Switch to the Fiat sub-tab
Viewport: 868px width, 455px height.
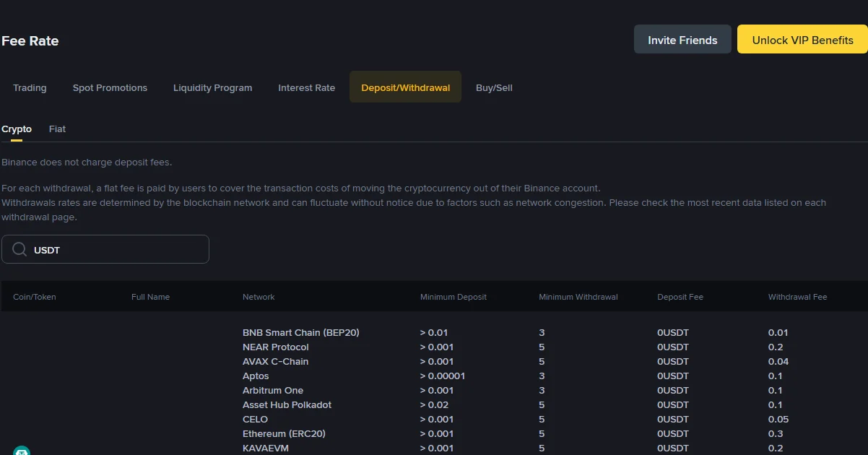(57, 129)
